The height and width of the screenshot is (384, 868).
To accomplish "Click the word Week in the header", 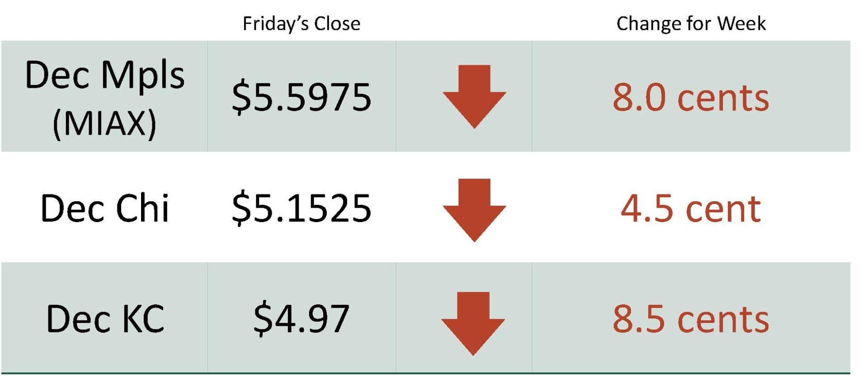I will (x=741, y=24).
